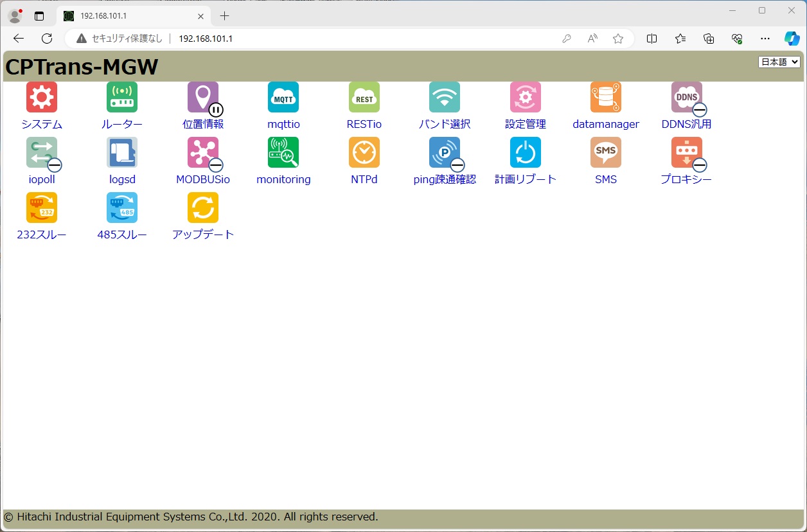Open the プロキシー proxy icon
The image size is (807, 532).
tap(687, 152)
